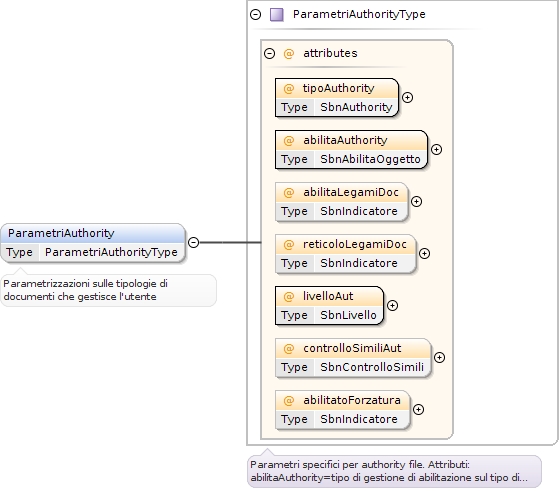Click the Parametrizzazioni sulle tipologie annotation
Image resolution: width=560 pixels, height=491 pixels.
tap(108, 290)
